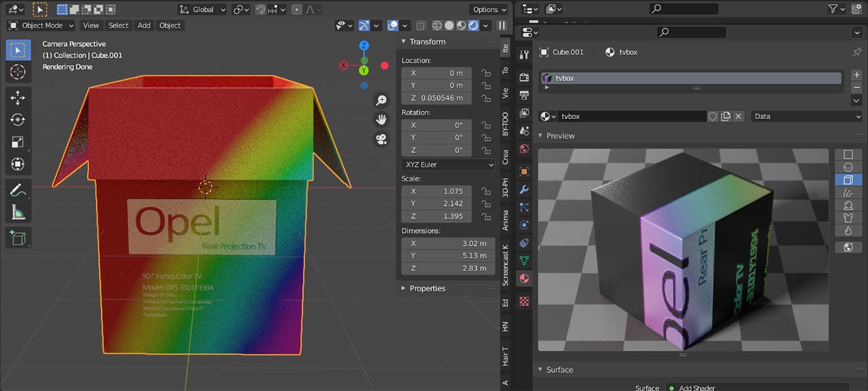Open the Object Data properties tab
Image resolution: width=868 pixels, height=391 pixels.
[x=524, y=261]
